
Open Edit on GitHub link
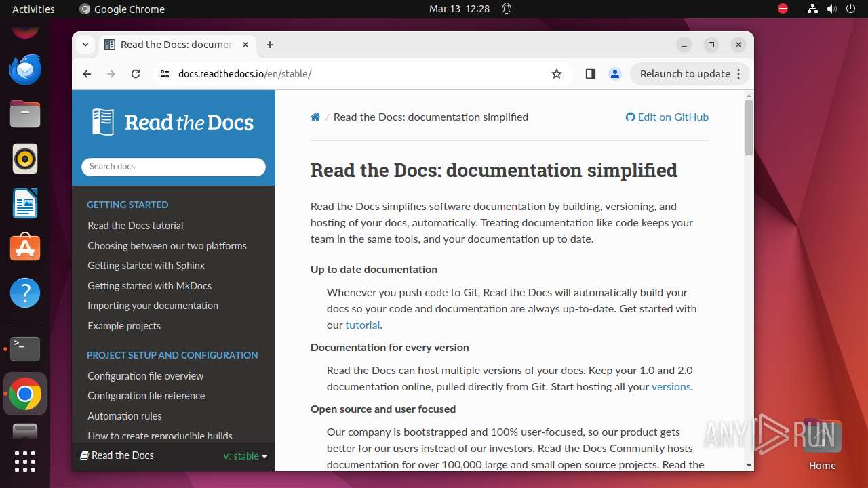(667, 117)
